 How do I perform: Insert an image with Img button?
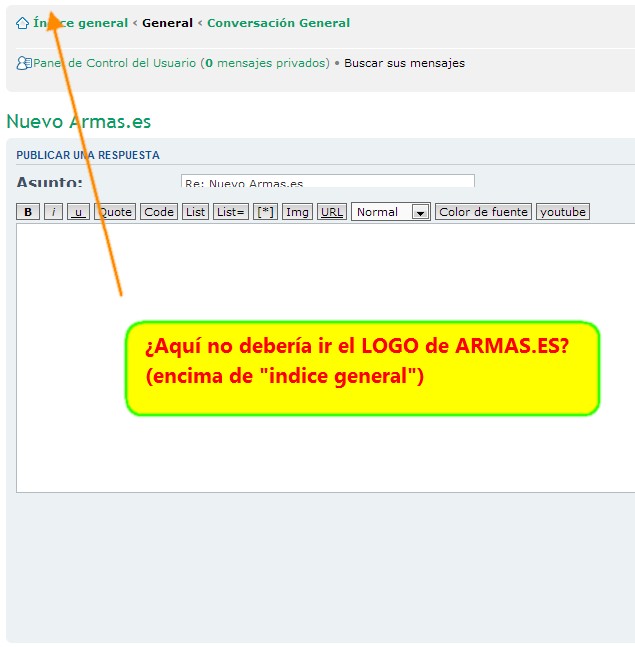(297, 212)
